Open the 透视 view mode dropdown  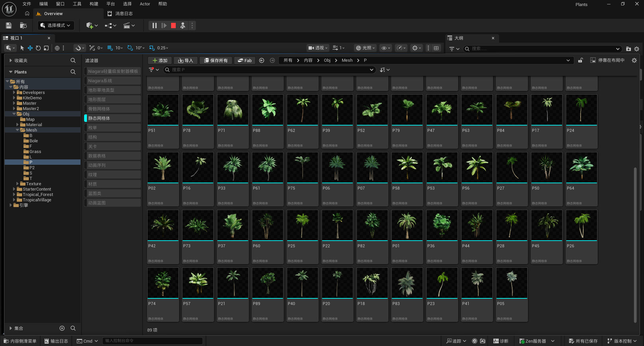318,48
